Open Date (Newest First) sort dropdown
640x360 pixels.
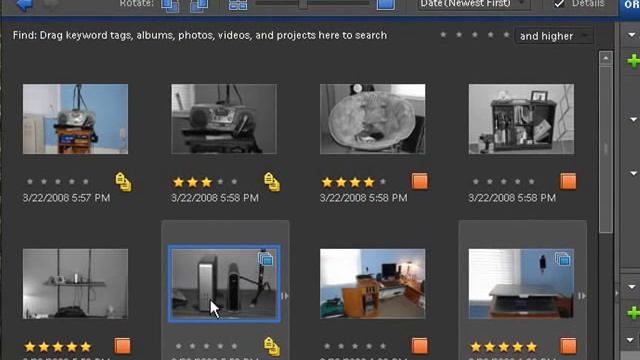[474, 4]
